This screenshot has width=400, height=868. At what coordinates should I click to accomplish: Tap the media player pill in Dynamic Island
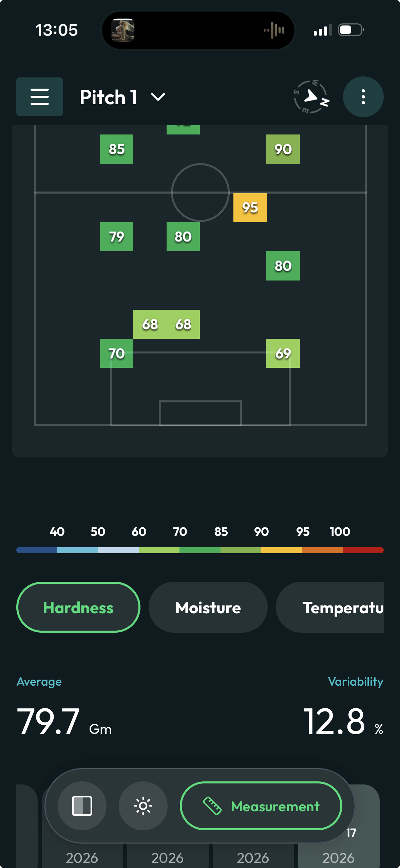[198, 30]
